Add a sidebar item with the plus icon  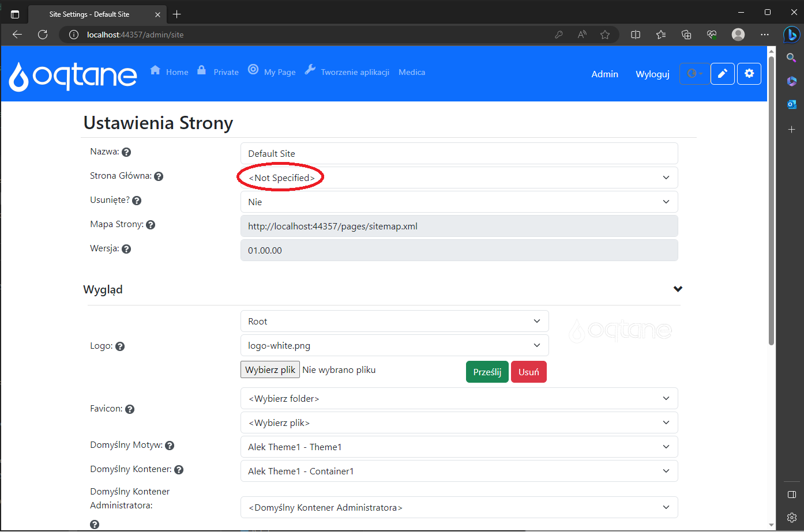click(791, 129)
